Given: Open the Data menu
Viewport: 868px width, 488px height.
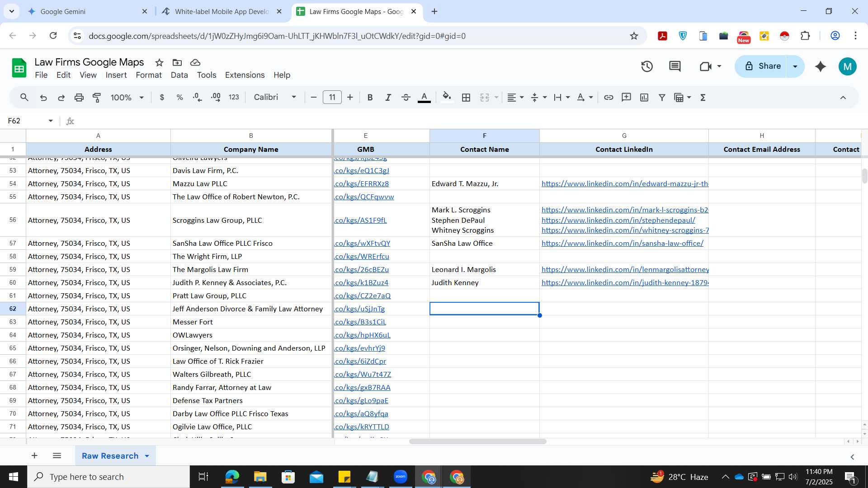Looking at the screenshot, I should click(x=179, y=75).
